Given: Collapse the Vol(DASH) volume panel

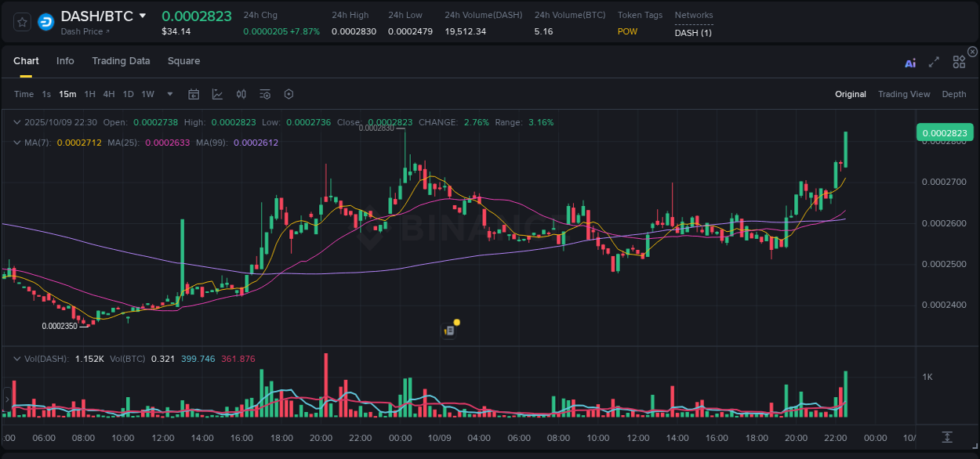Looking at the screenshot, I should coord(17,359).
